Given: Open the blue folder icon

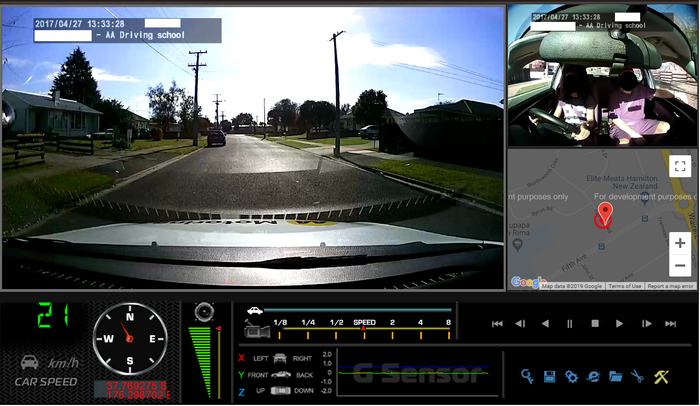Looking at the screenshot, I should (x=615, y=377).
